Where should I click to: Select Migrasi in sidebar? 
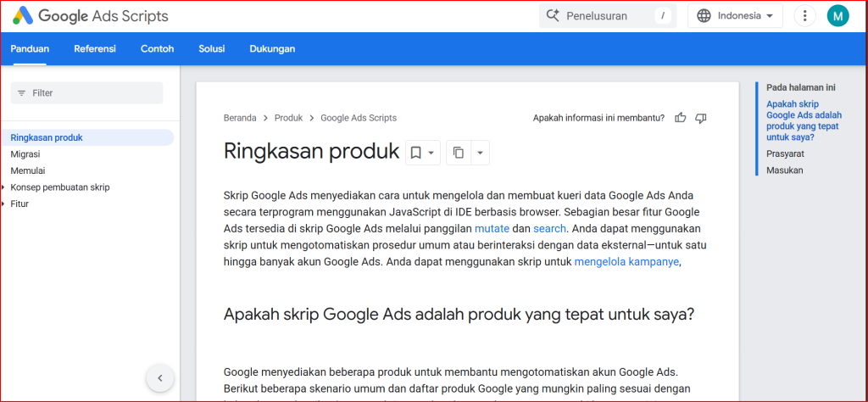pyautogui.click(x=25, y=154)
